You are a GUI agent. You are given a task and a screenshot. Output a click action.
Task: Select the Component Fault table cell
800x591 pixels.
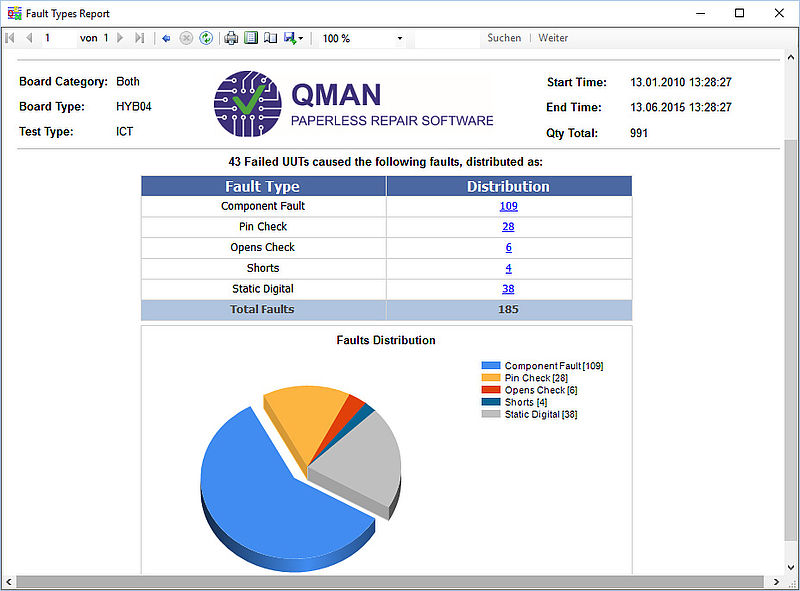click(x=263, y=206)
